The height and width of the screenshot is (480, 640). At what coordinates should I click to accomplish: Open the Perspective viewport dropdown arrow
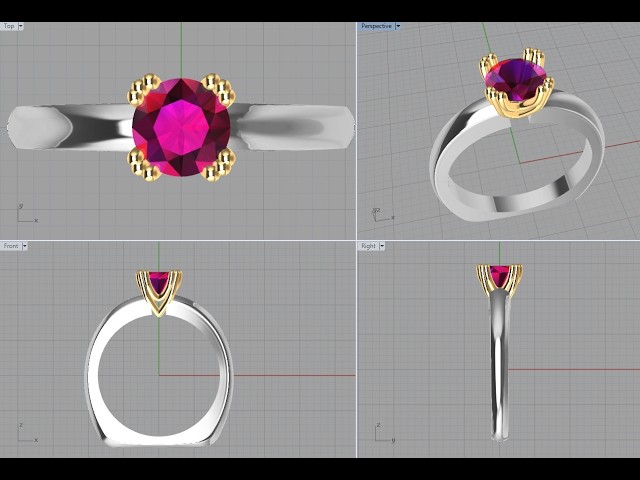(x=398, y=26)
